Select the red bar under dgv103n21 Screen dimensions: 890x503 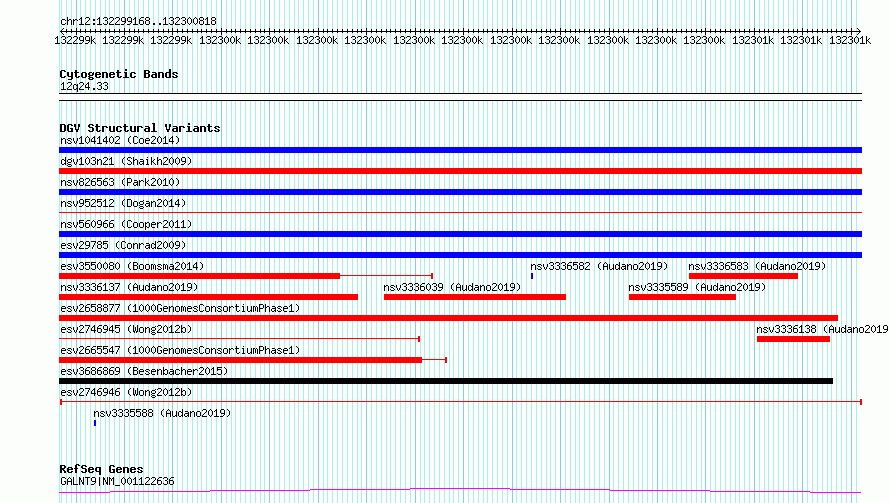pyautogui.click(x=460, y=171)
